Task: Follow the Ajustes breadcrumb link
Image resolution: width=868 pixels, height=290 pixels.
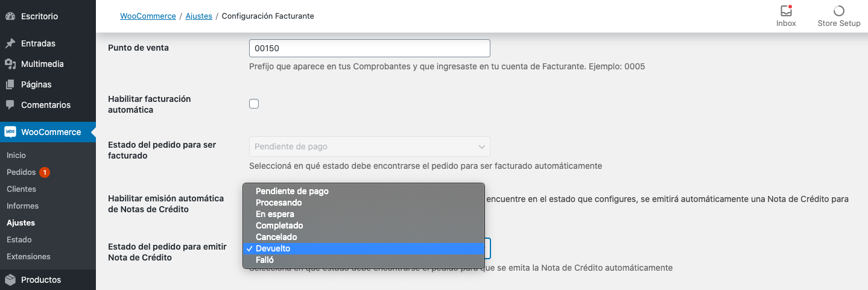Action: pos(198,16)
